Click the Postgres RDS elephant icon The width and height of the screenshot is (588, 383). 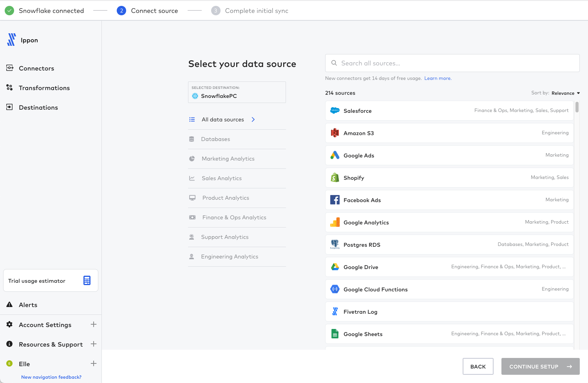tap(335, 244)
